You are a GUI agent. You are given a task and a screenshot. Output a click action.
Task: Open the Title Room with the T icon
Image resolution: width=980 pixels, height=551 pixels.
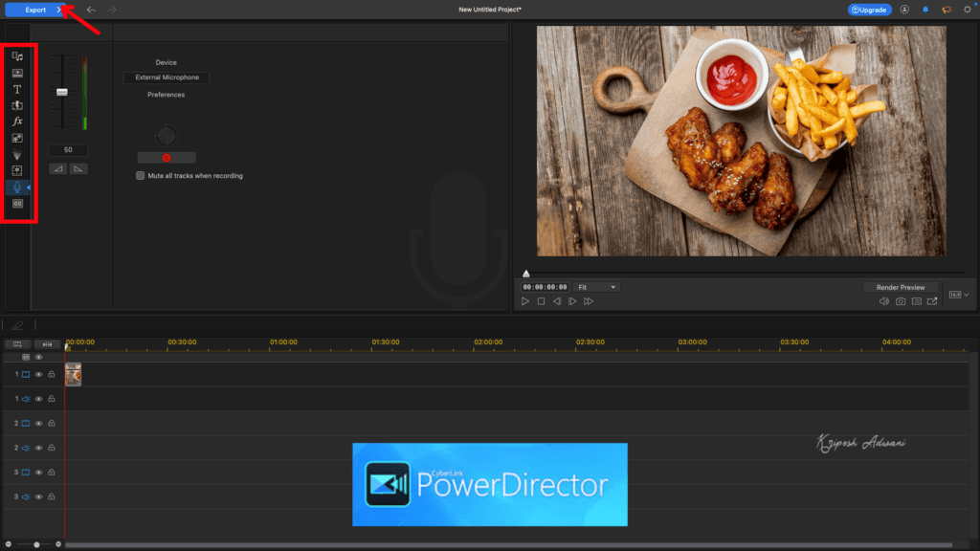[x=17, y=89]
